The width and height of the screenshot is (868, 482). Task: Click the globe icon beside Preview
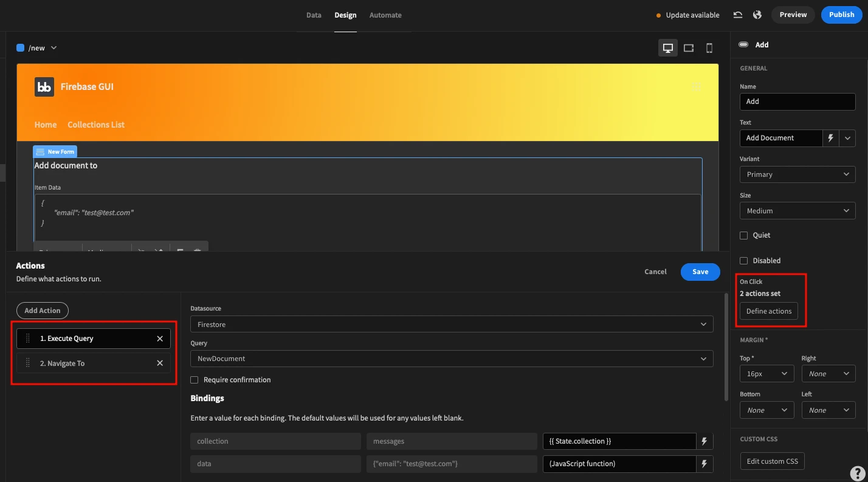pos(757,15)
